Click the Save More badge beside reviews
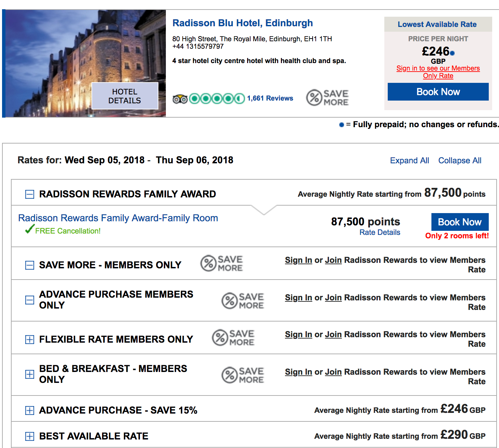This screenshot has width=499, height=448. [327, 98]
